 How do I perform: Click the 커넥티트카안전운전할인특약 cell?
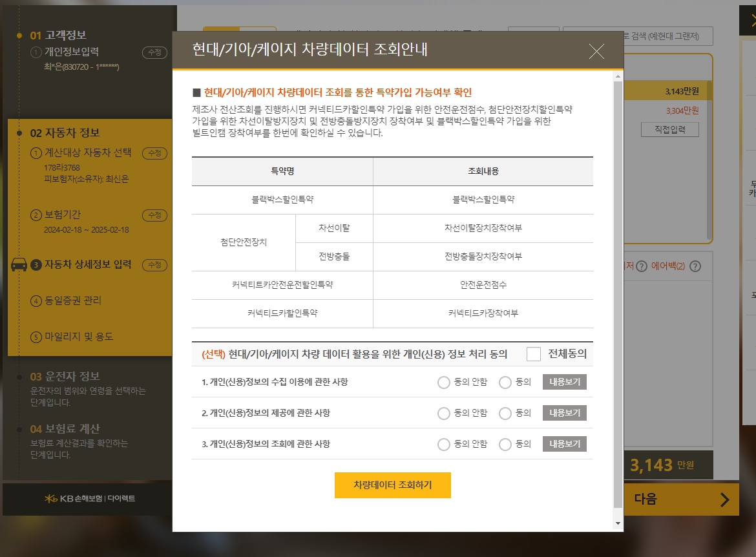coord(282,285)
